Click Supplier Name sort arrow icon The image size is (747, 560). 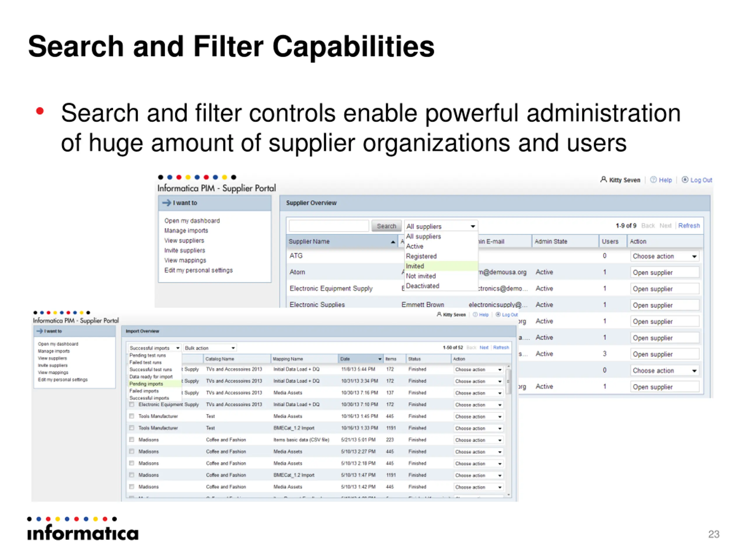(393, 242)
